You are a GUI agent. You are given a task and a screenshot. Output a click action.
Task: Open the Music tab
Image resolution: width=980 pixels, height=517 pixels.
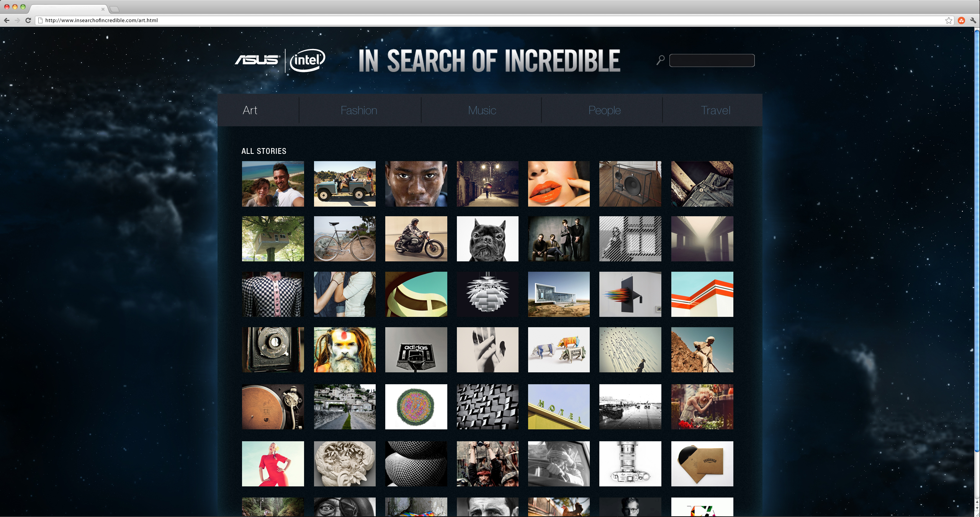point(482,110)
